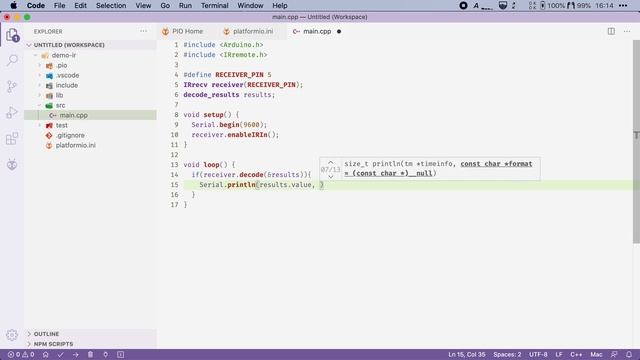640x360 pixels.
Task: Open the Manage gear at sidebar bottom
Action: pyautogui.click(x=12, y=335)
